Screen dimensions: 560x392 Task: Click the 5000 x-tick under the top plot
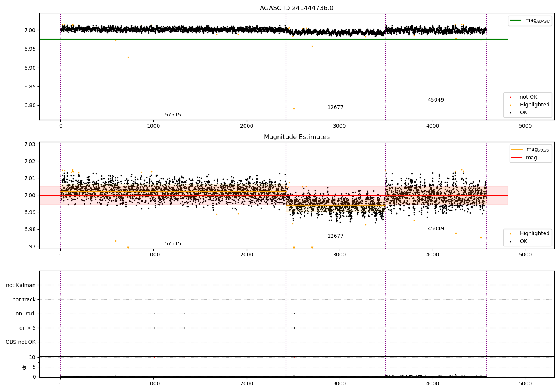tap(525, 126)
